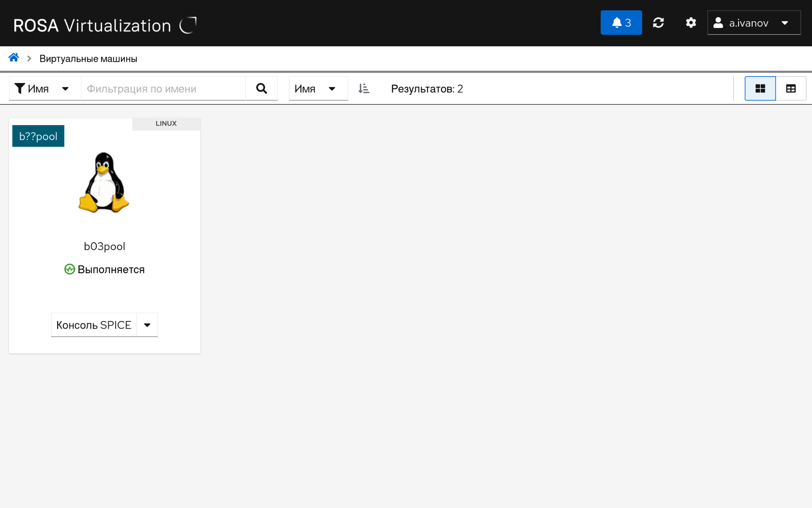The image size is (812, 508).
Task: Open the notifications bell showing 3
Action: tap(621, 23)
